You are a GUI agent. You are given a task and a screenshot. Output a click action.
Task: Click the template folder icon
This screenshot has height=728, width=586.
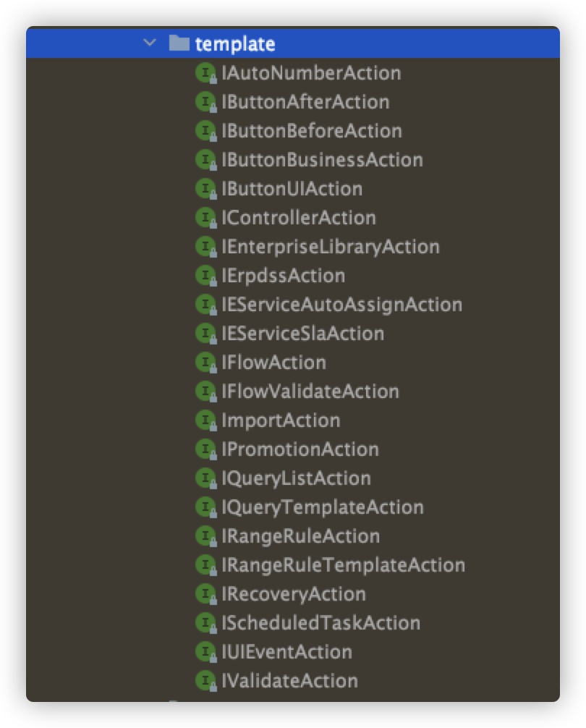[179, 43]
